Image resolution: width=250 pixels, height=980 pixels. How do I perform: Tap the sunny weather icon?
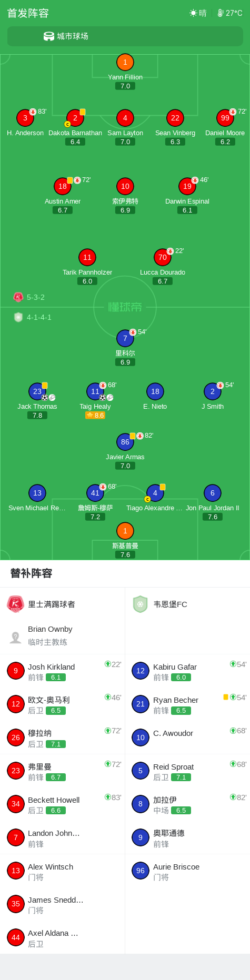[x=193, y=13]
